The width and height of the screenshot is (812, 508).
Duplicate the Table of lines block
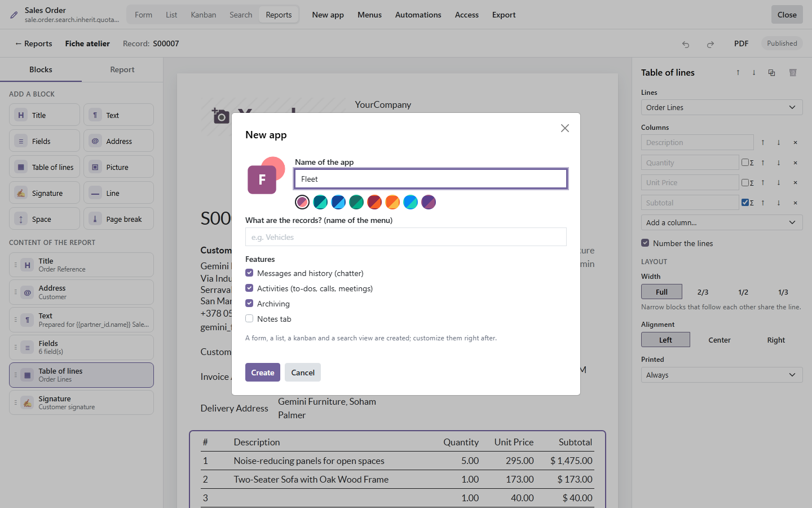[x=772, y=73]
